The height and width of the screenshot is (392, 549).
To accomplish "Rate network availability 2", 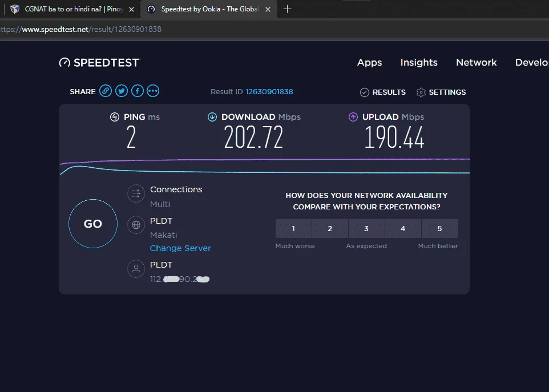I will point(330,229).
